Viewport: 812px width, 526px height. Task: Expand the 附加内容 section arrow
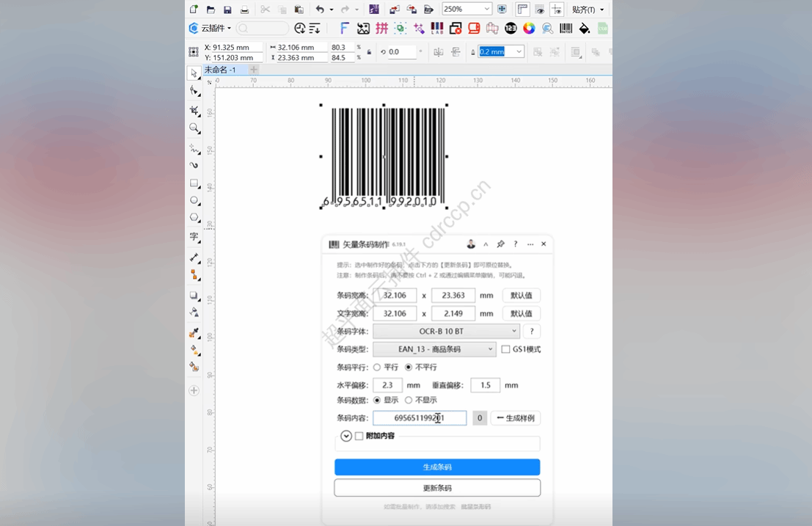point(346,436)
